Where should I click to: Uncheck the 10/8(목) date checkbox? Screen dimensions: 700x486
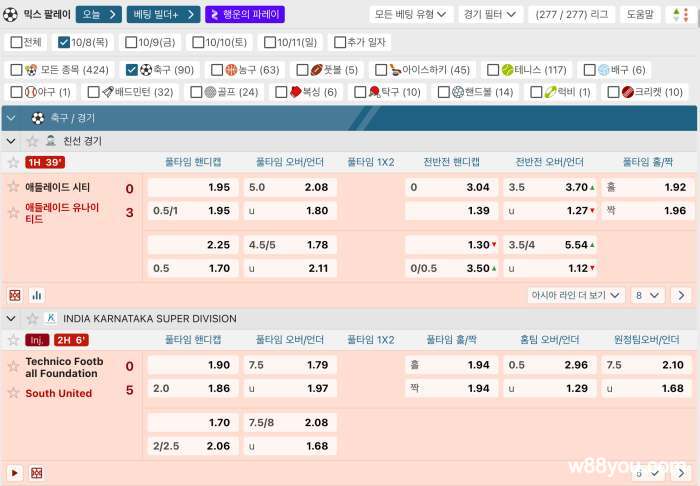(64, 42)
